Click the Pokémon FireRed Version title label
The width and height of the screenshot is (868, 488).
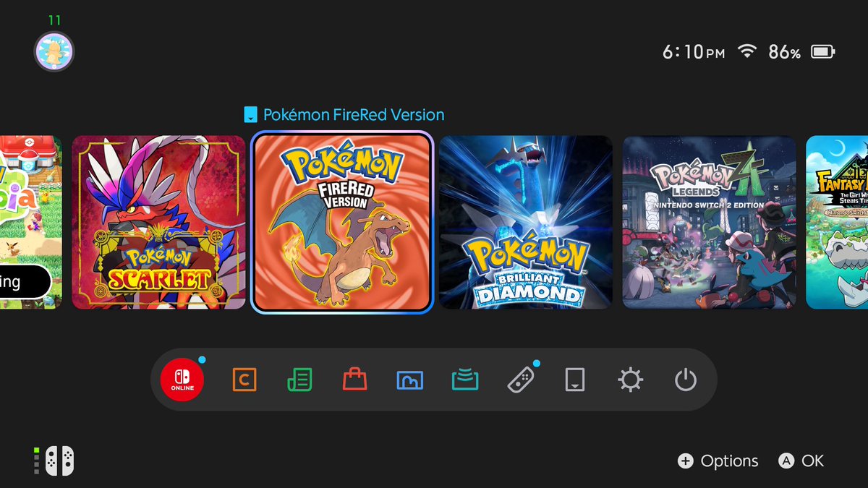(x=354, y=115)
